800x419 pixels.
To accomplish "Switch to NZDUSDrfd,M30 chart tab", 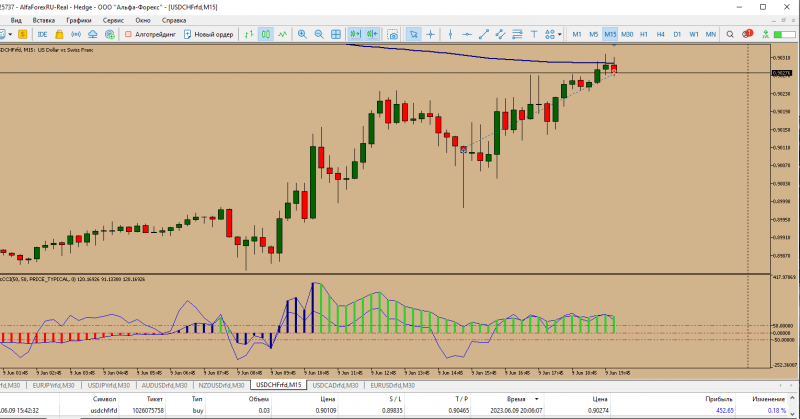I will (221, 385).
